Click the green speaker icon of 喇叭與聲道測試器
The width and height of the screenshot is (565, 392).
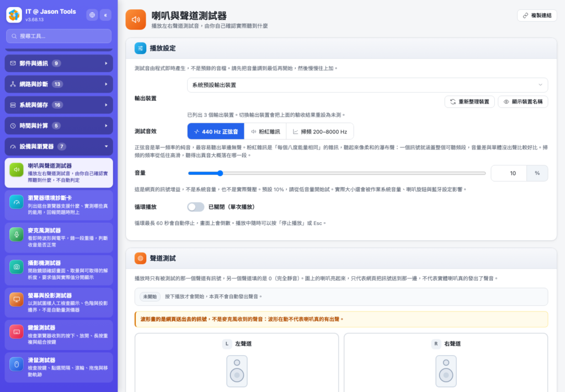[x=17, y=170]
